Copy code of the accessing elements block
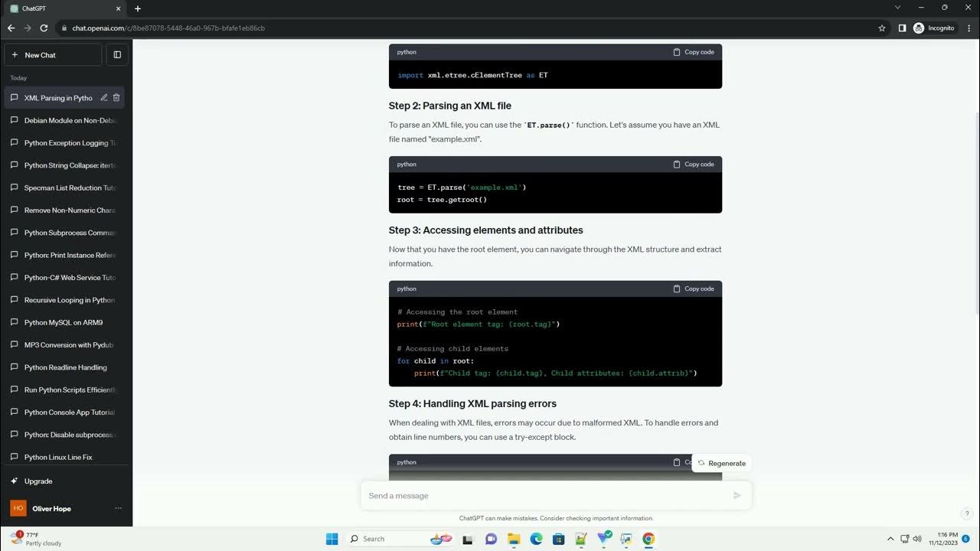Image resolution: width=980 pixels, height=551 pixels. point(693,289)
